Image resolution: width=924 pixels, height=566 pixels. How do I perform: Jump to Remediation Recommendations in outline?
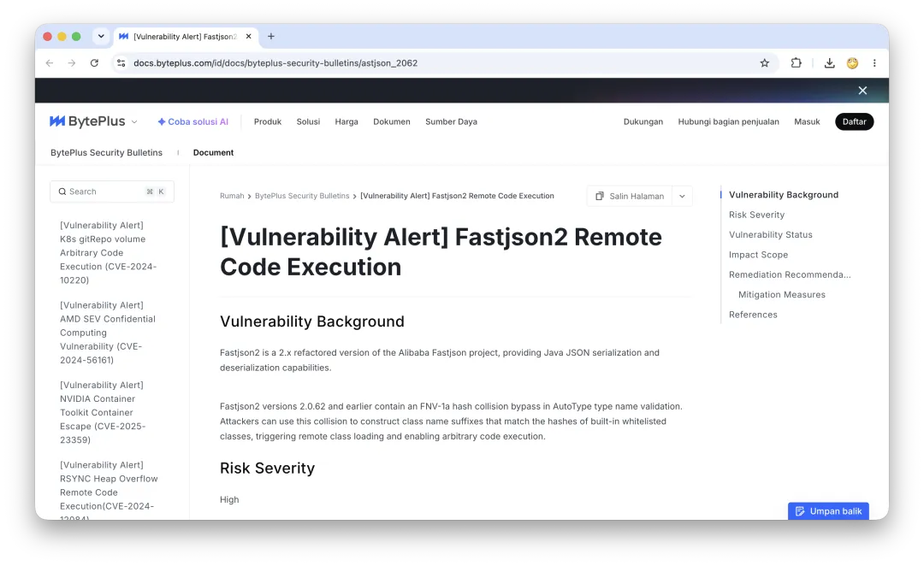[x=790, y=275]
